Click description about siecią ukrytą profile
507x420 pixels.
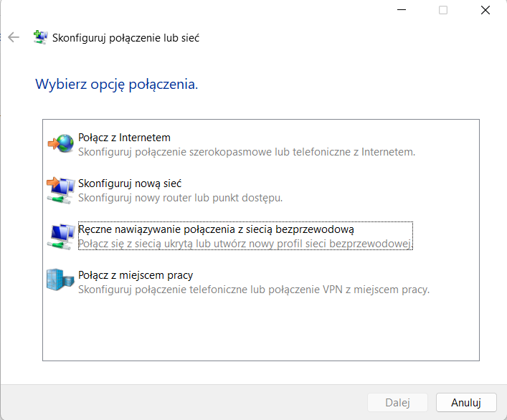(246, 244)
